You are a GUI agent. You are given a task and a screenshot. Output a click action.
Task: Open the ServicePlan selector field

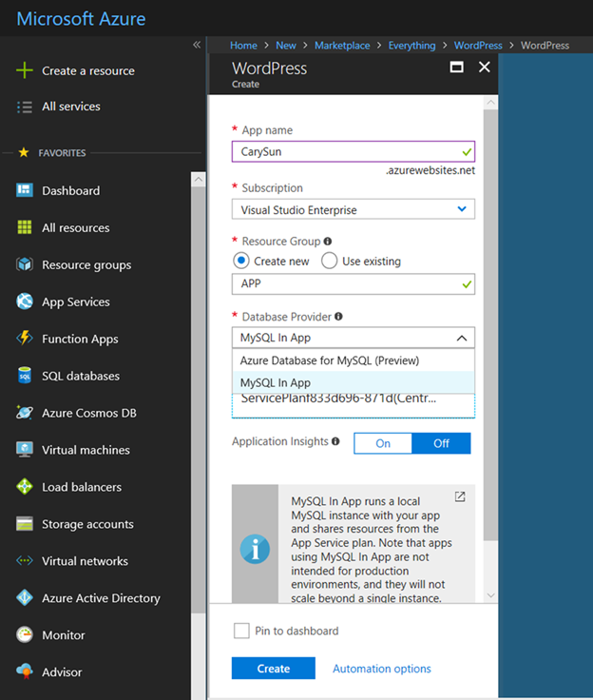[354, 405]
